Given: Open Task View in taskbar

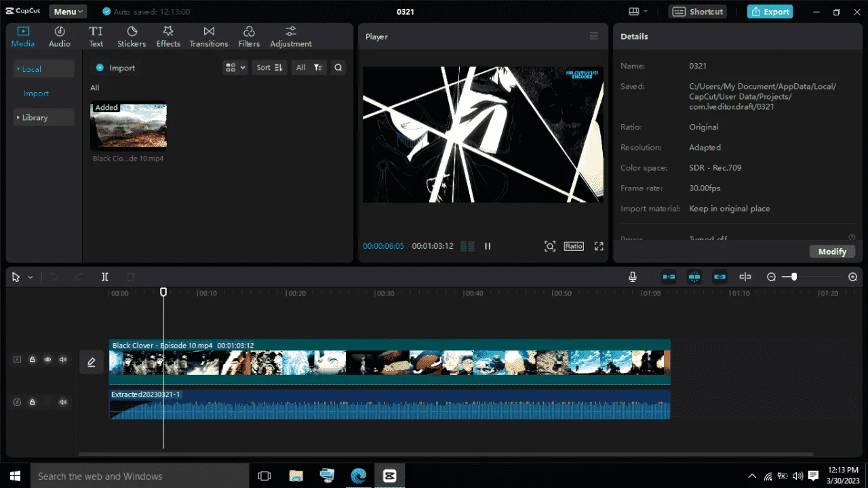Looking at the screenshot, I should click(x=264, y=476).
